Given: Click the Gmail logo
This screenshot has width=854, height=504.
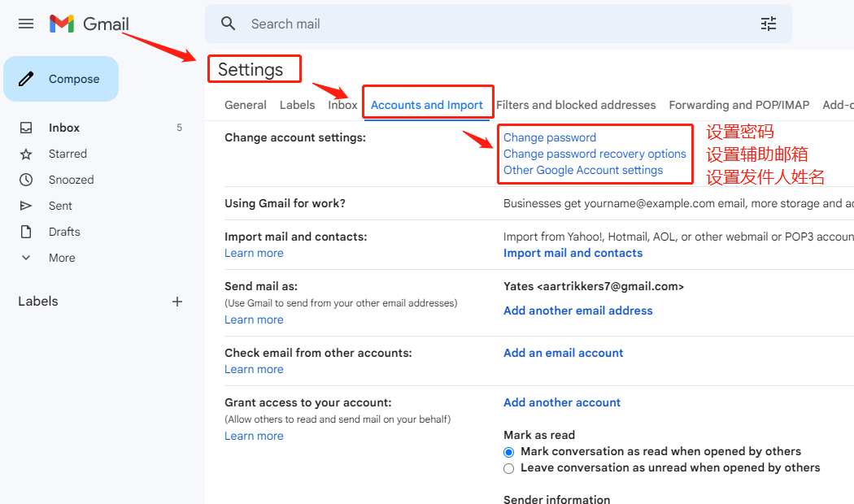Looking at the screenshot, I should 89,24.
